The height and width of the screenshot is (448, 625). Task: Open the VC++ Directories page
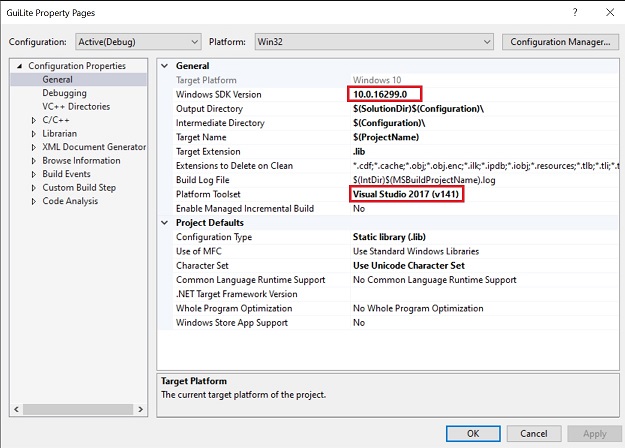coord(76,107)
